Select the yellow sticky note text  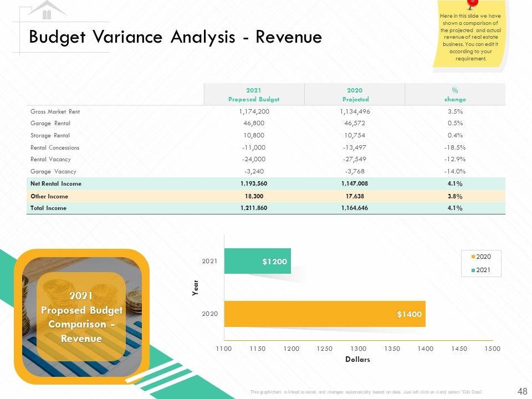(470, 37)
